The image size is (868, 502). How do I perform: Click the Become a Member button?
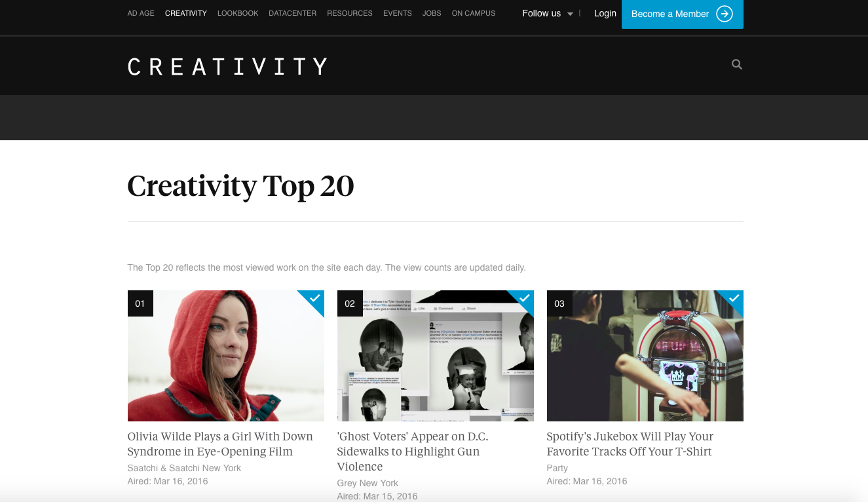[x=683, y=14]
